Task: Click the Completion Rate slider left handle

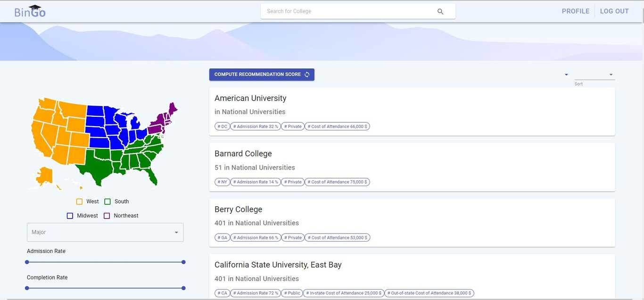Action: pos(27,288)
